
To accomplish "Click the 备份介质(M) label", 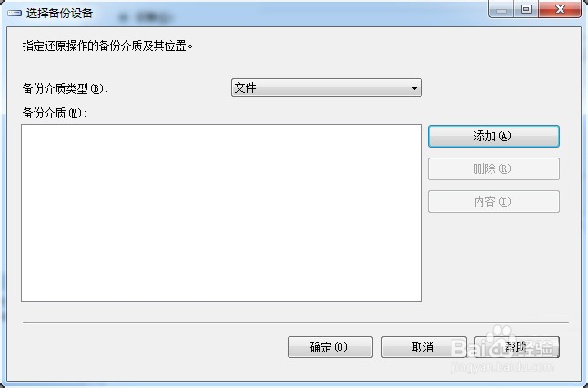I will point(55,113).
